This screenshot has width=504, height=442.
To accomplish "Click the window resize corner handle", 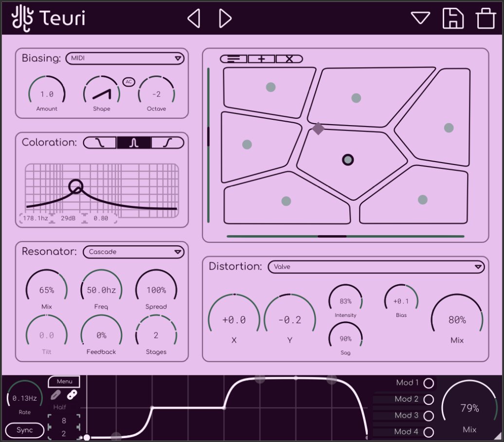I will pyautogui.click(x=498, y=436).
